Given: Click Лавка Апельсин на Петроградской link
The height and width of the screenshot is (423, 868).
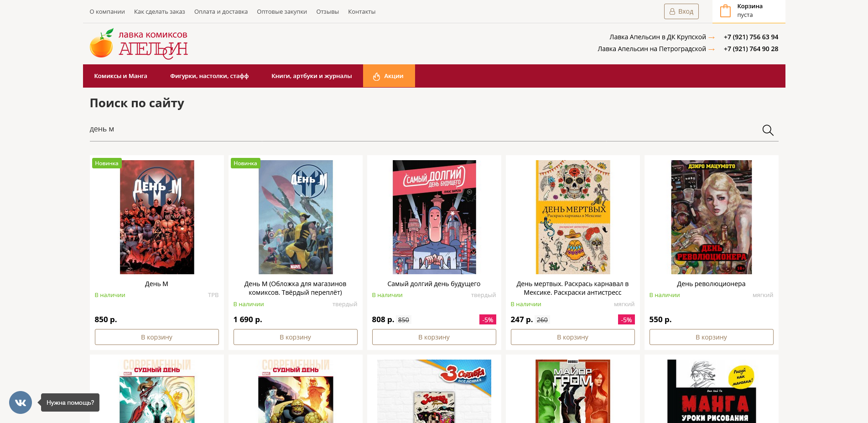Looking at the screenshot, I should (652, 49).
